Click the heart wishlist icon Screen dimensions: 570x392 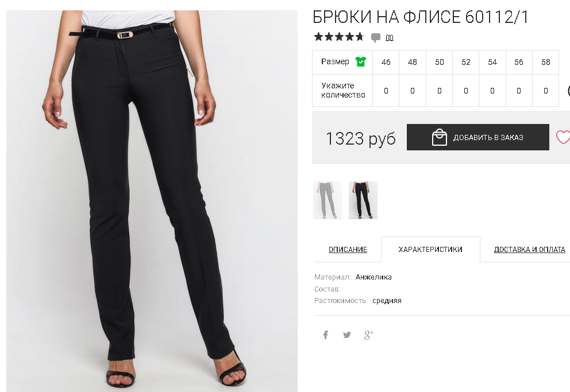point(563,137)
